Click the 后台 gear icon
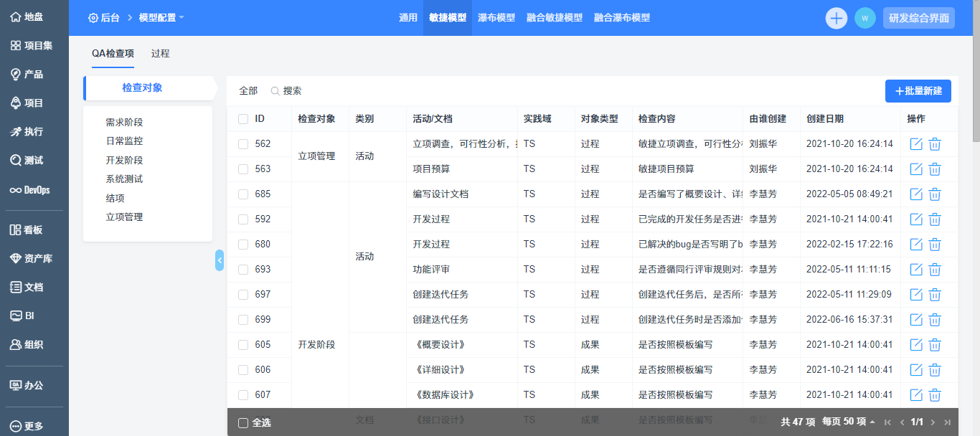980x436 pixels. [x=93, y=17]
